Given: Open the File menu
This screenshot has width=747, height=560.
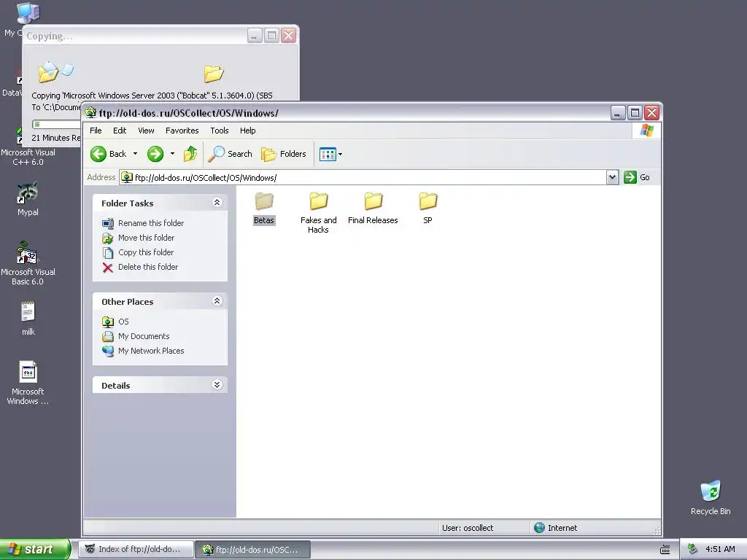Looking at the screenshot, I should (x=96, y=131).
